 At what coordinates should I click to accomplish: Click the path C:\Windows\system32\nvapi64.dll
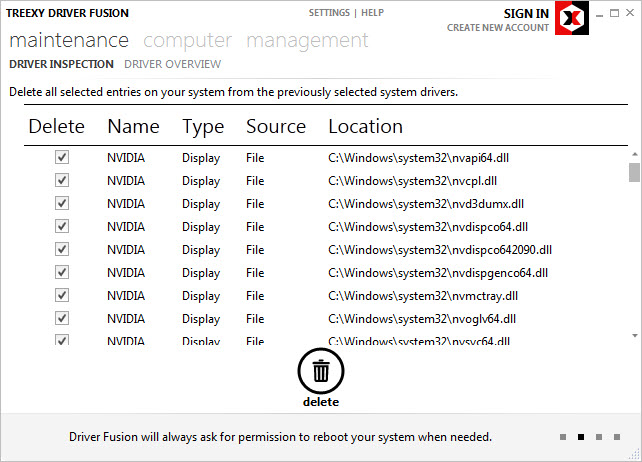418,158
